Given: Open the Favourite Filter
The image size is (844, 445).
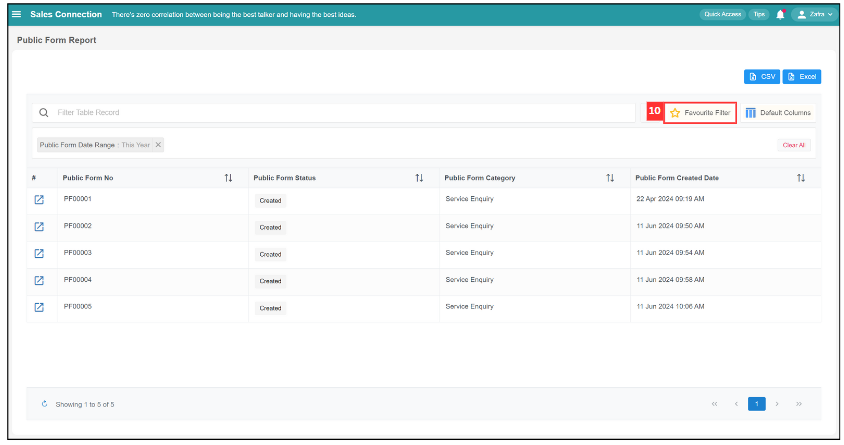Looking at the screenshot, I should 700,112.
